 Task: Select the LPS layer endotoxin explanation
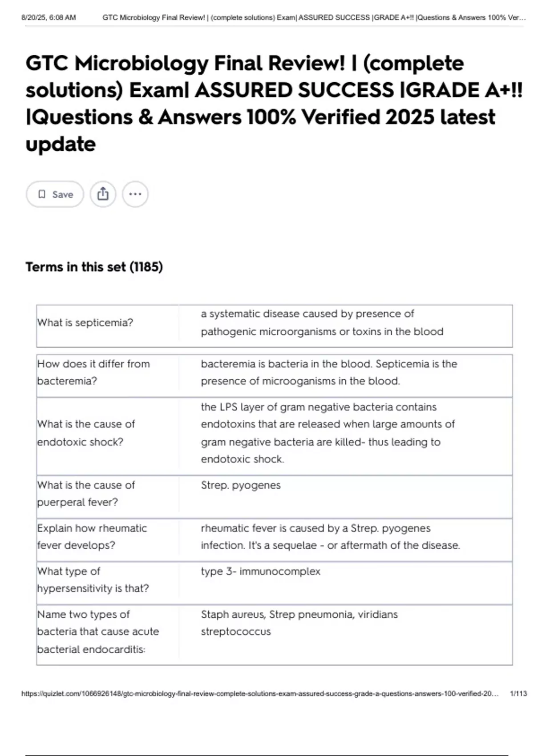click(328, 433)
